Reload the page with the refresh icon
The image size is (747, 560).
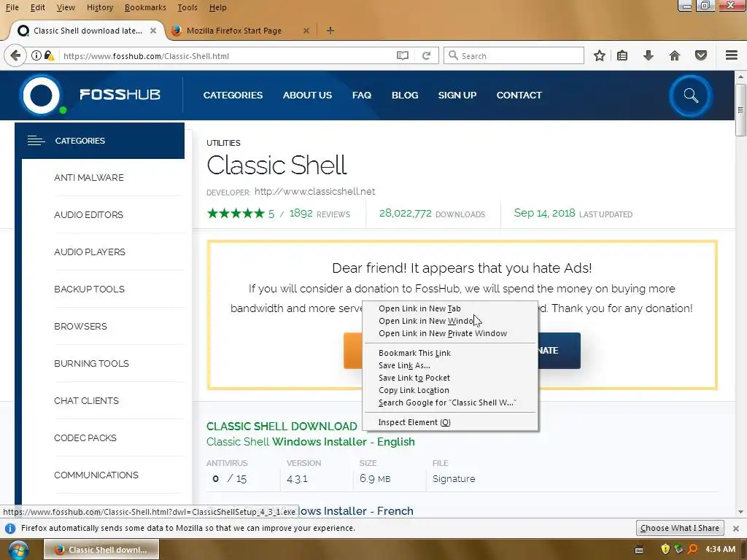426,55
